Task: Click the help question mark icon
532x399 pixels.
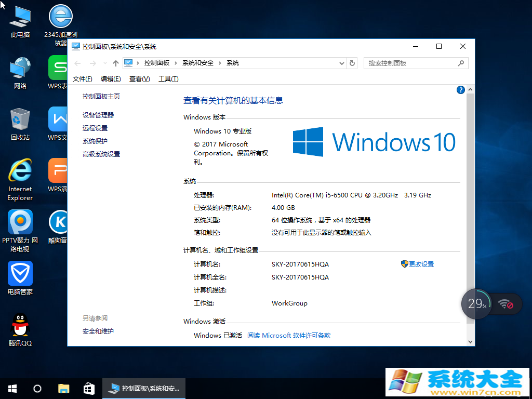Action: (x=460, y=90)
